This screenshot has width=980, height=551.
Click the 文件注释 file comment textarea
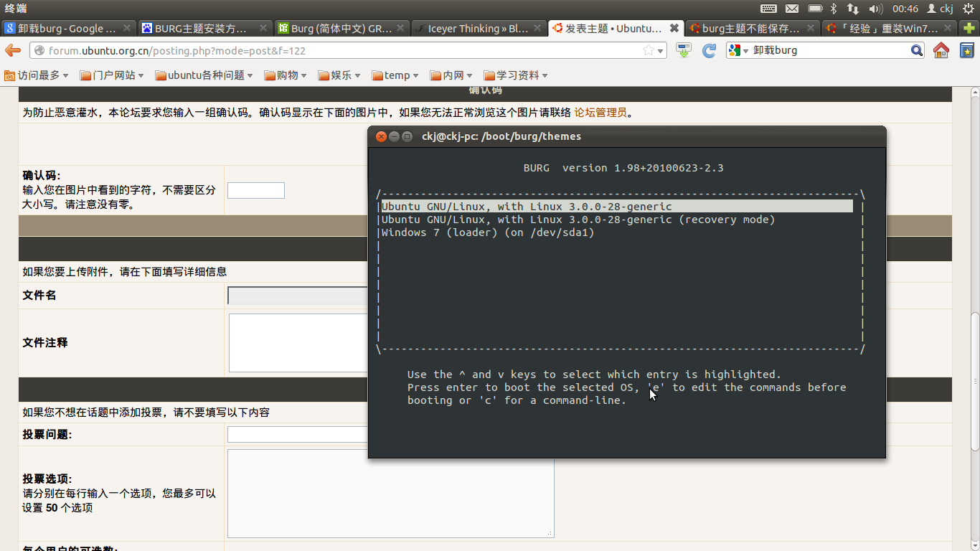pos(298,343)
